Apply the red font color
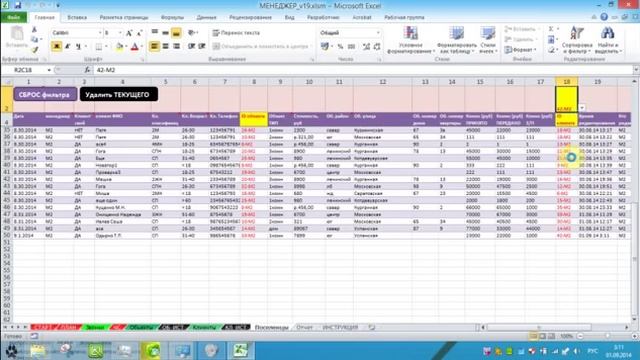 coord(134,47)
